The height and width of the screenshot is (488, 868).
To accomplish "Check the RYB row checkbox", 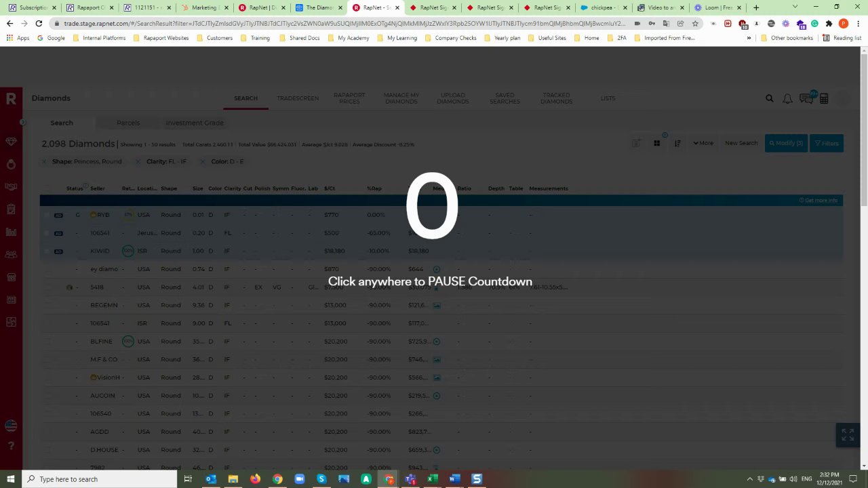I will point(47,215).
